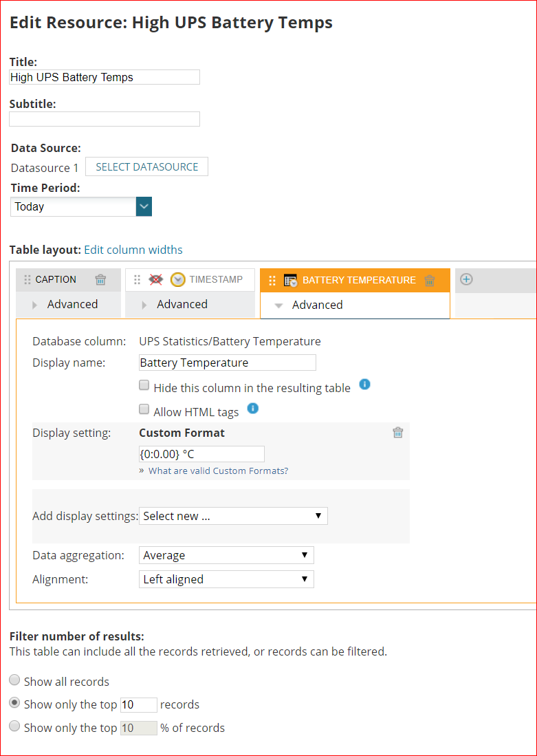This screenshot has width=537, height=756.
Task: Click UPS Statistics/Battery Temperature text
Action: (x=230, y=341)
